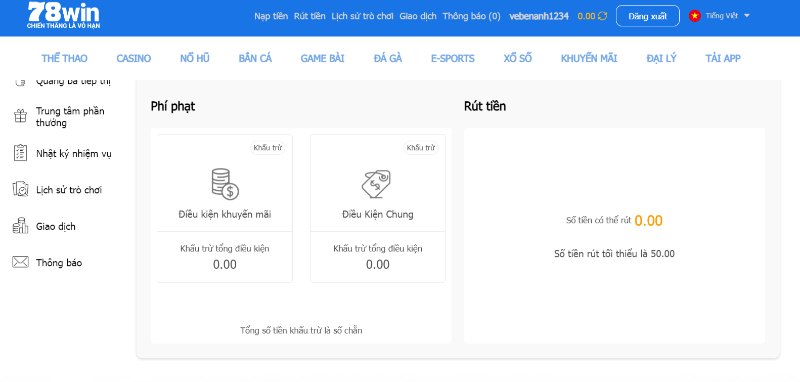Image resolution: width=800 pixels, height=382 pixels.
Task: Open Lịch sử trò chơi in top bar
Action: click(363, 16)
